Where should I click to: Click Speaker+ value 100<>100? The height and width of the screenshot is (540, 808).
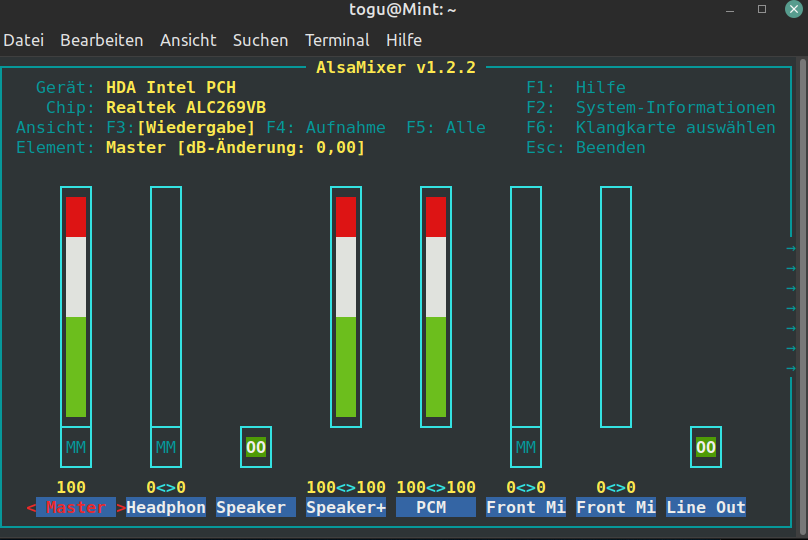pos(346,487)
